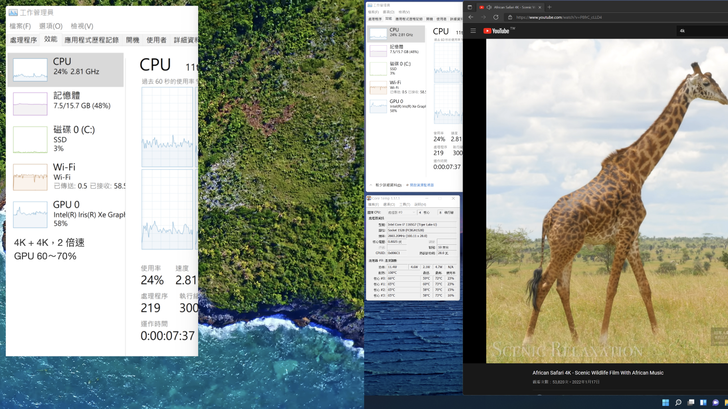The width and height of the screenshot is (728, 409).
Task: Select 效能 tab in enlarged Task Manager
Action: pos(51,39)
